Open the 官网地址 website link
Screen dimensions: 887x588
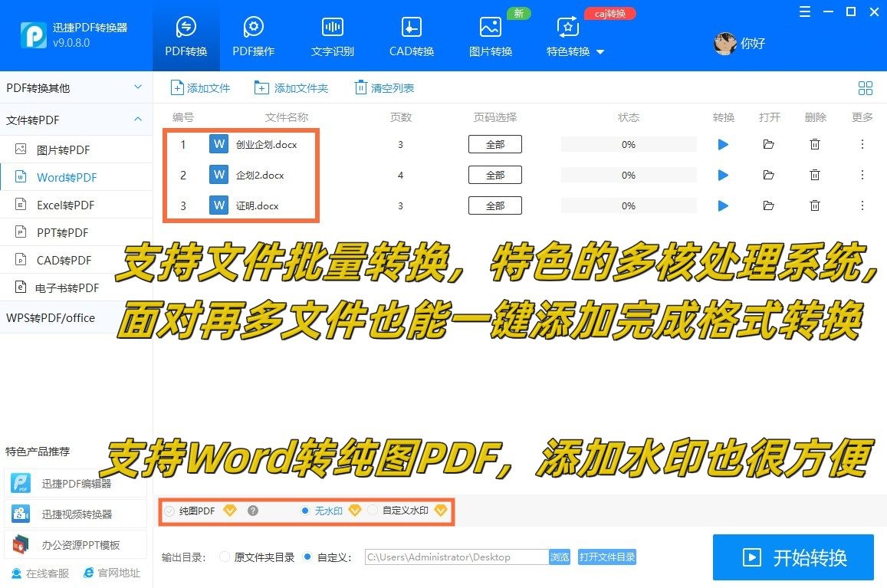click(x=111, y=573)
